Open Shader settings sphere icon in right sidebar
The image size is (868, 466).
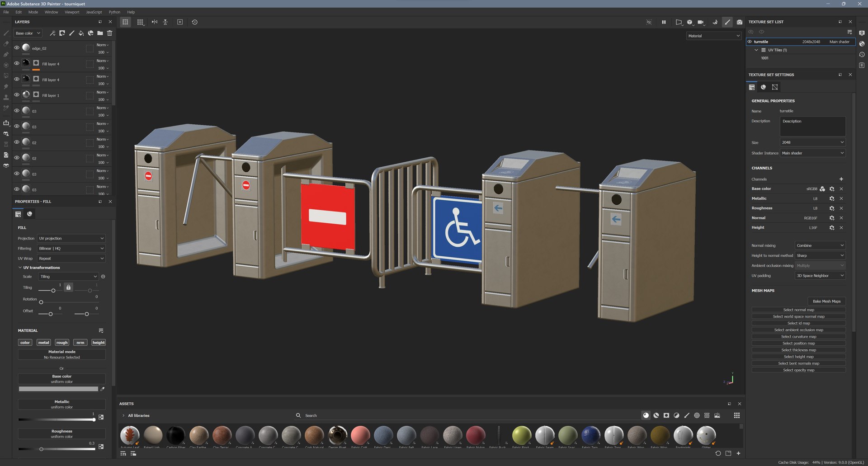tap(862, 44)
